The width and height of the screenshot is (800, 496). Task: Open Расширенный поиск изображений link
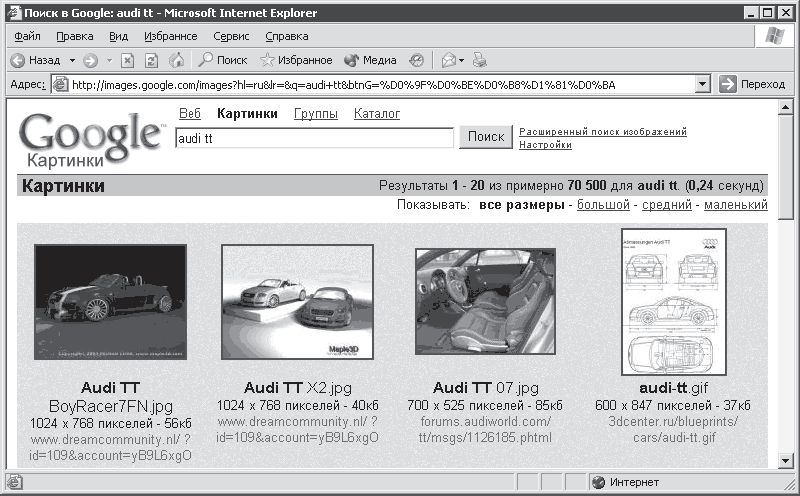coord(603,132)
